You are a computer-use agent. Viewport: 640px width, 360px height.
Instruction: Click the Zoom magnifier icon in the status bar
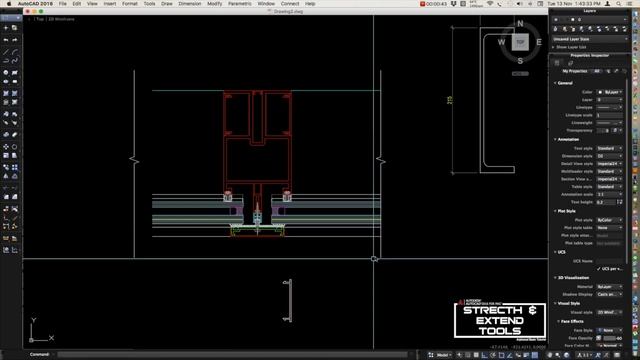point(558,355)
